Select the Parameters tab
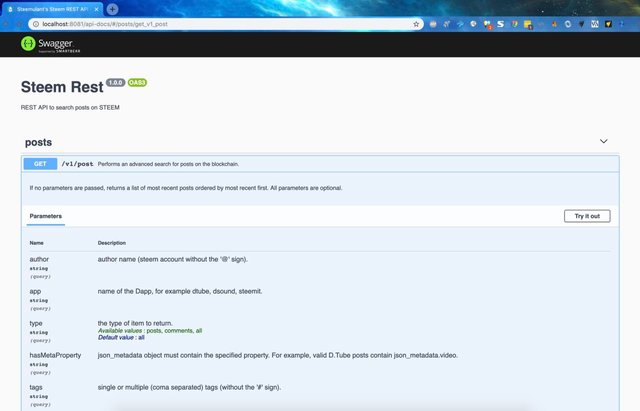Viewport: 640px width, 411px height. pos(45,215)
